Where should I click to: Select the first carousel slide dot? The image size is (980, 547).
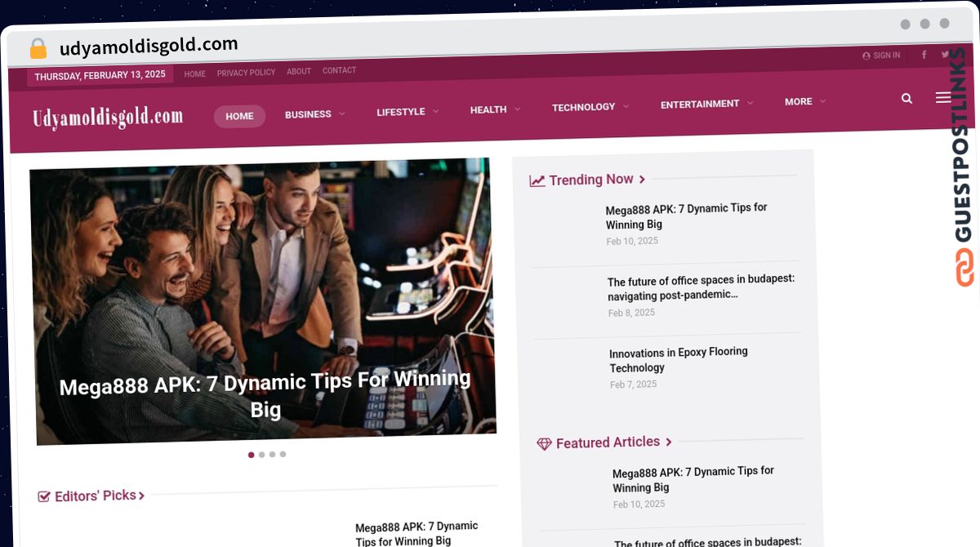coord(251,455)
